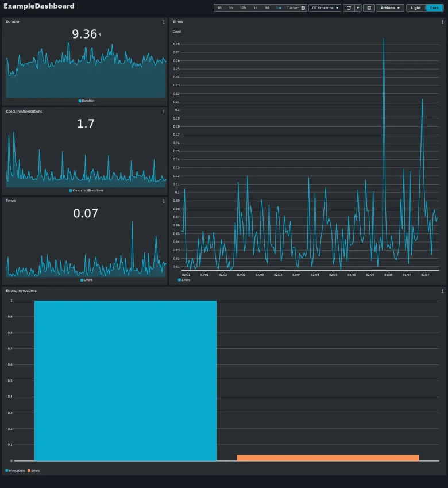Expand the refresh interval dropdown arrow
448x488 pixels.
(x=358, y=8)
